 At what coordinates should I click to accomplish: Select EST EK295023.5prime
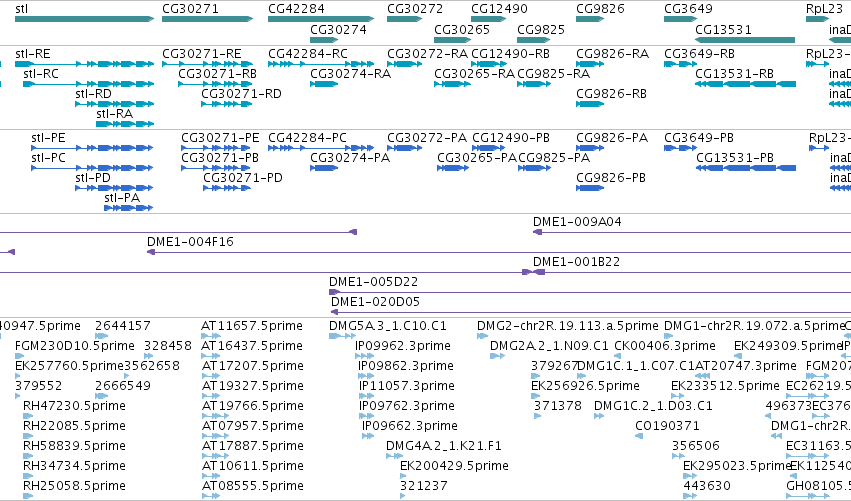pos(737,466)
